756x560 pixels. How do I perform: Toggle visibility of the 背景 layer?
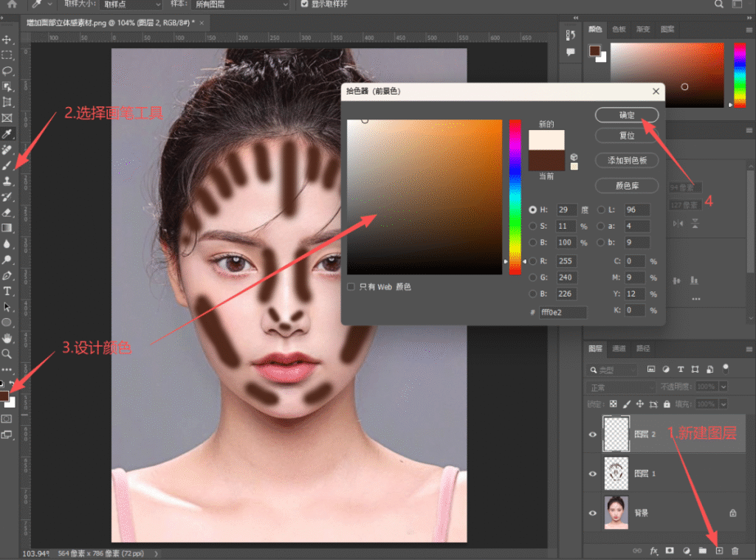point(593,514)
